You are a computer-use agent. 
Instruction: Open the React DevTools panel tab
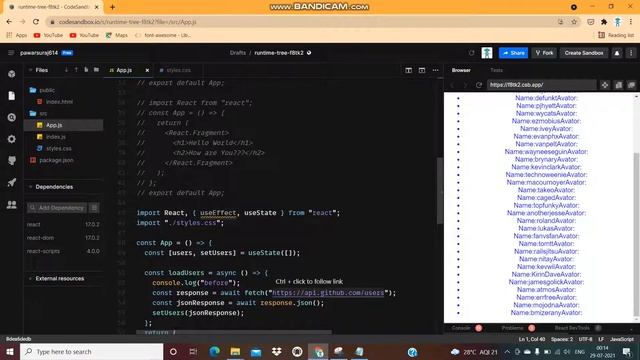tap(572, 328)
